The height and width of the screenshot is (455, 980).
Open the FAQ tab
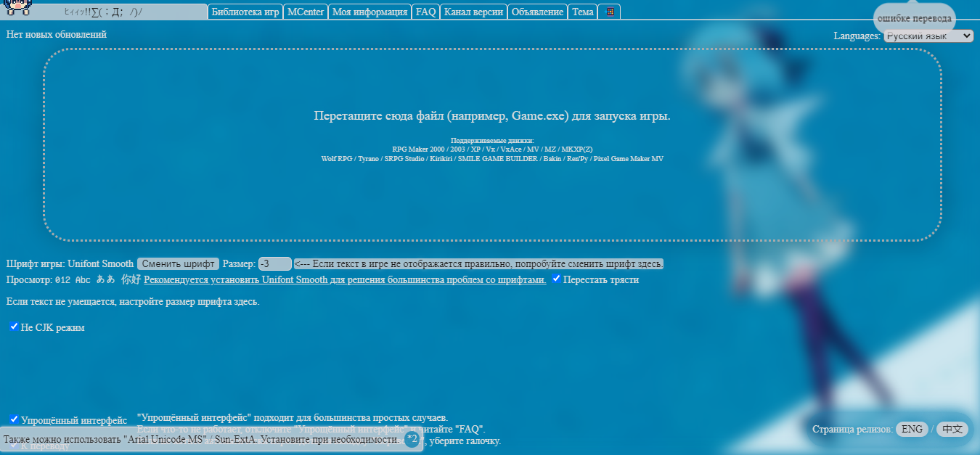425,12
